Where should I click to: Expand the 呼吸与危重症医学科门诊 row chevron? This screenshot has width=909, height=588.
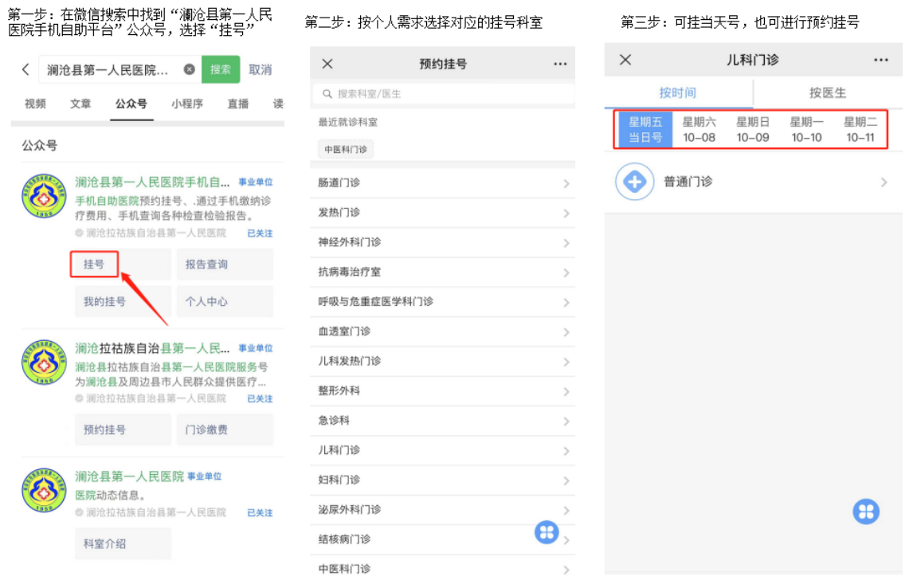(x=566, y=303)
